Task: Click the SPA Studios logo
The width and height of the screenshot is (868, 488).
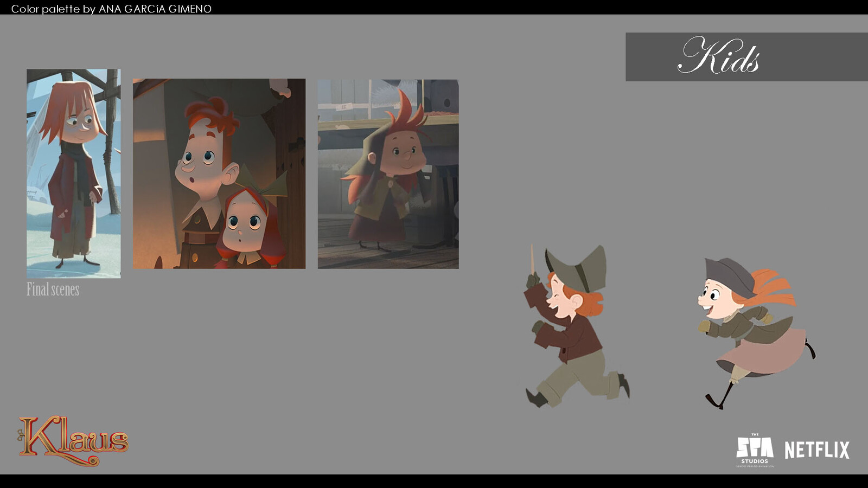Action: pyautogui.click(x=755, y=450)
